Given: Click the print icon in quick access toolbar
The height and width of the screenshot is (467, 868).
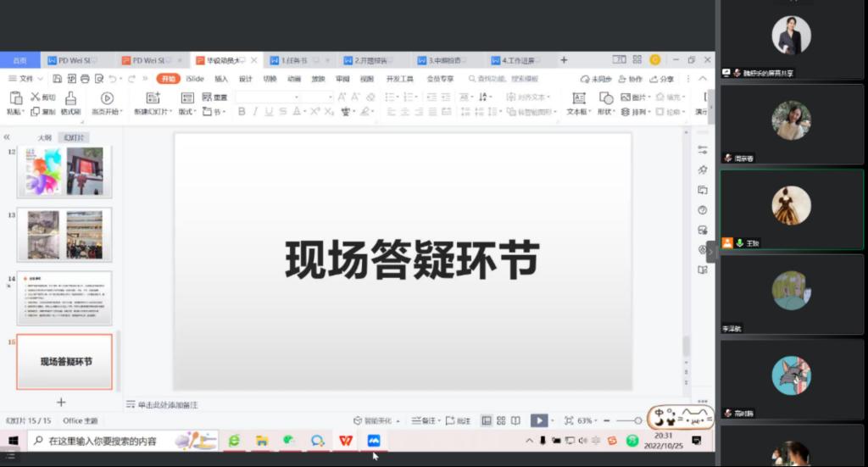Looking at the screenshot, I should click(85, 79).
